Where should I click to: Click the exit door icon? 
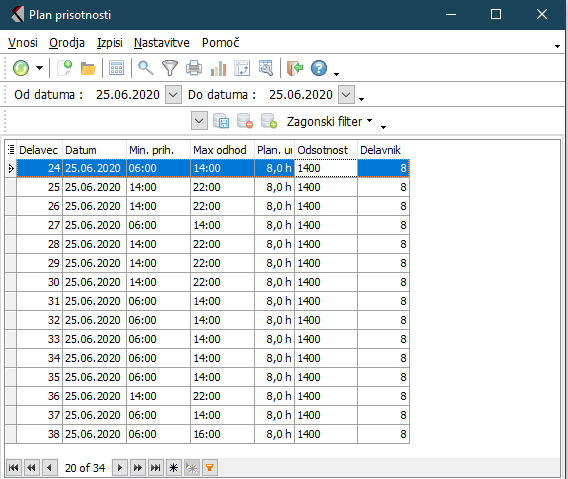coord(295,68)
